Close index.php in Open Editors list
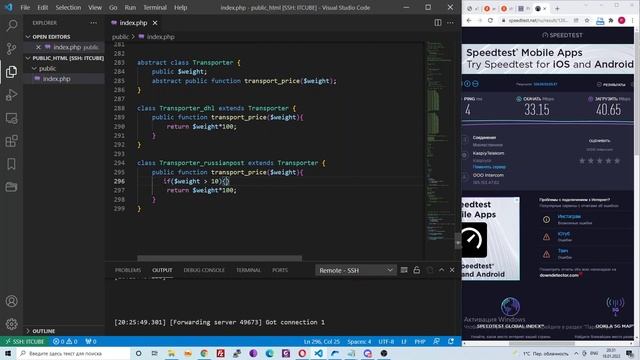The image size is (640, 360). (x=38, y=47)
